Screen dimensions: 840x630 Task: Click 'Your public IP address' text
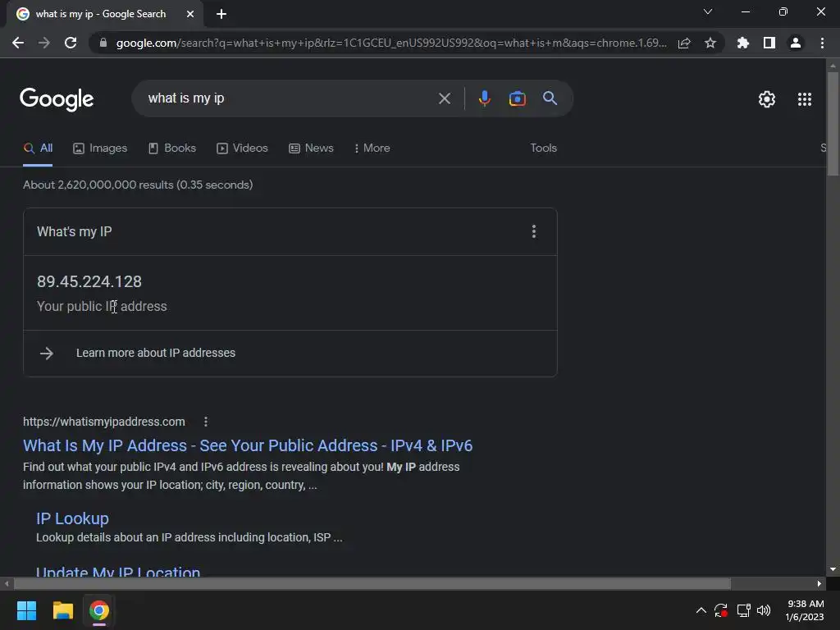tap(102, 307)
